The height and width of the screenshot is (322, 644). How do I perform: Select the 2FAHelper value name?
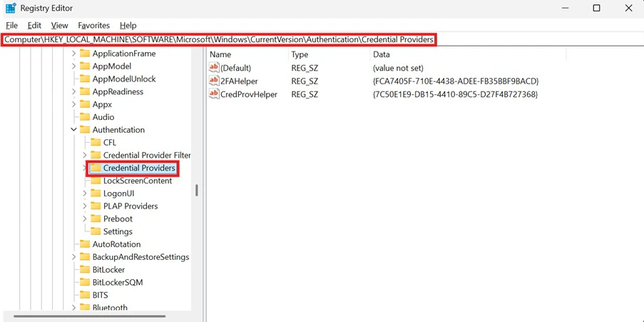coord(239,81)
